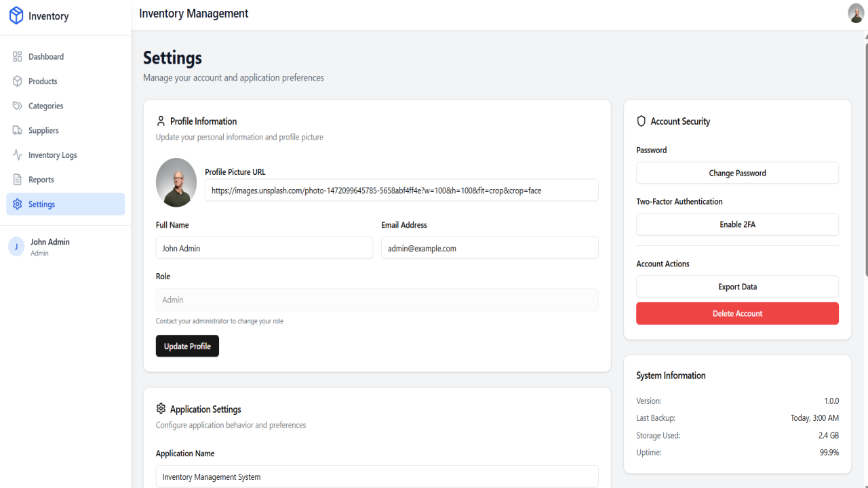
Task: Click the Update Profile button
Action: [x=187, y=346]
